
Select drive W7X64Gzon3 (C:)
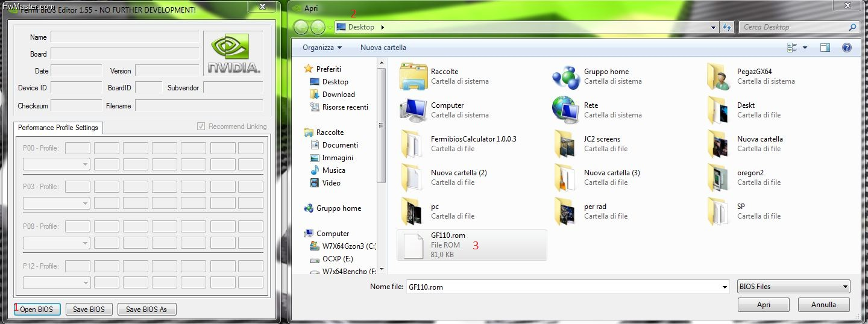[x=349, y=246]
